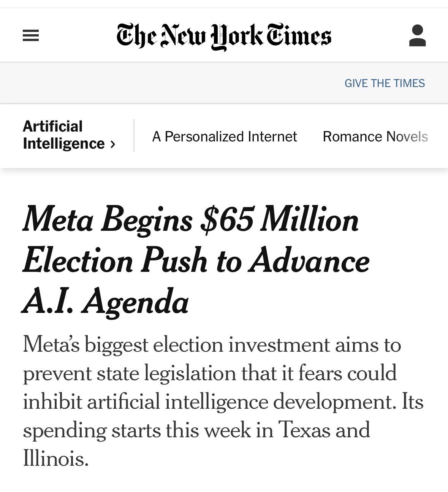This screenshot has width=448, height=492.
Task: Click the word Internet in the topic bar
Action: [272, 136]
